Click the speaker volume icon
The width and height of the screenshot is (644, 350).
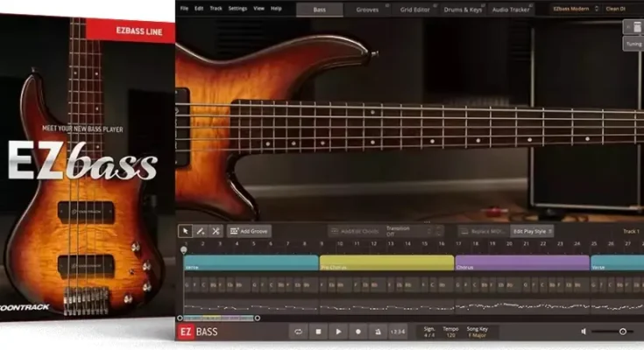(584, 332)
